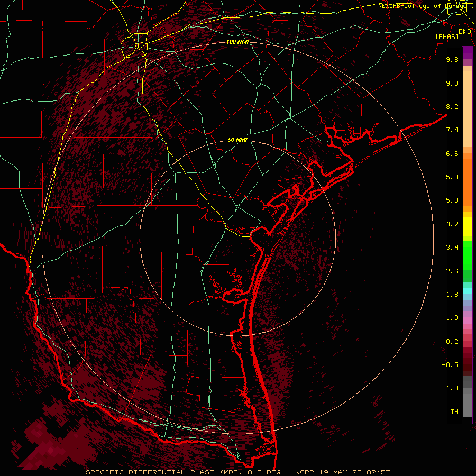This screenshot has width=476, height=476.
Task: Click the 9.8 color scale value
Action: click(x=452, y=59)
